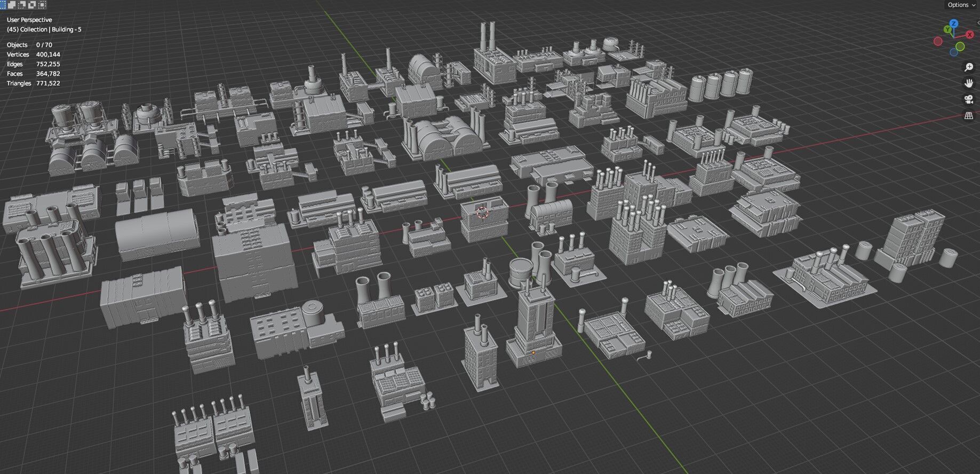Toggle perspective/orthographic grid icon
The width and height of the screenshot is (980, 474).
969,115
